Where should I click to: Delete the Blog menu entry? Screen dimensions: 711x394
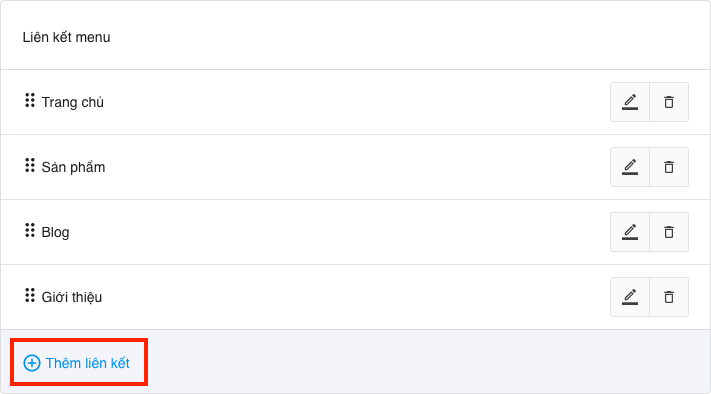point(669,232)
